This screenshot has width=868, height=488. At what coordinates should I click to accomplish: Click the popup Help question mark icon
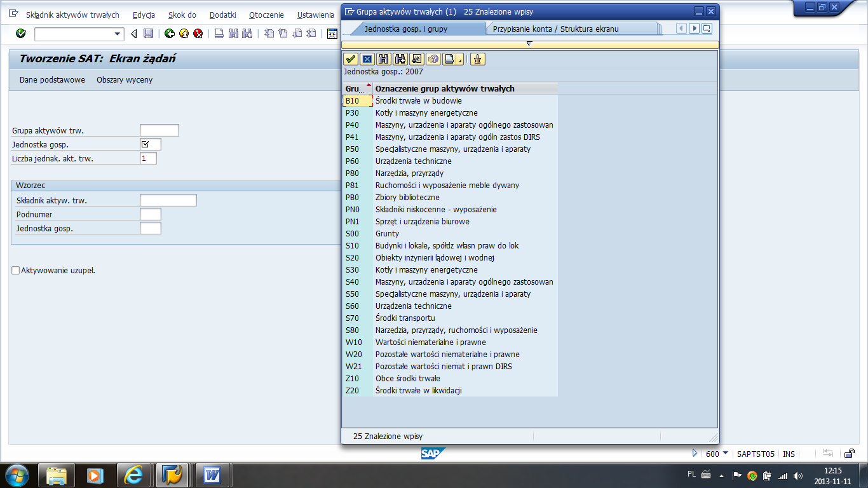coord(433,59)
